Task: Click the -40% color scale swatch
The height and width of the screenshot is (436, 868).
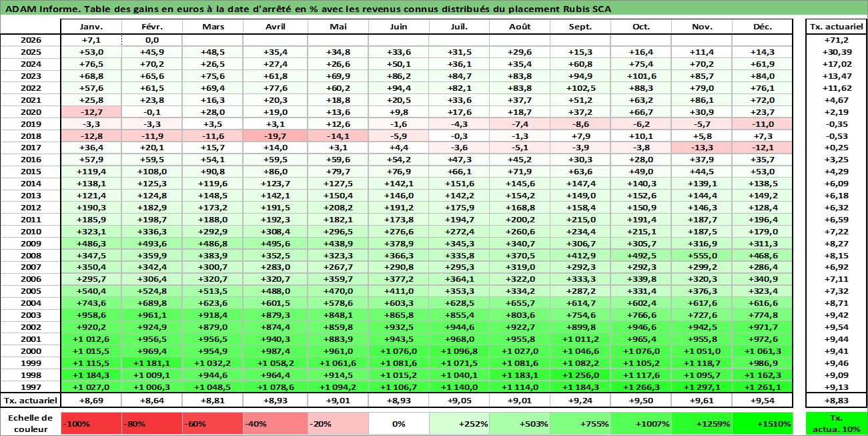Action: point(275,423)
